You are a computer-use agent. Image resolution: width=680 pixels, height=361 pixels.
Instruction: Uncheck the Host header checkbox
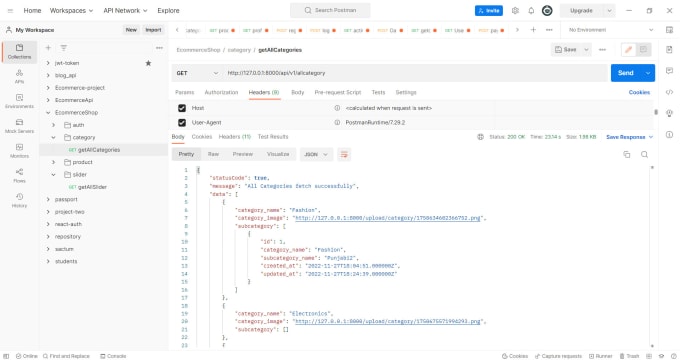coord(182,108)
